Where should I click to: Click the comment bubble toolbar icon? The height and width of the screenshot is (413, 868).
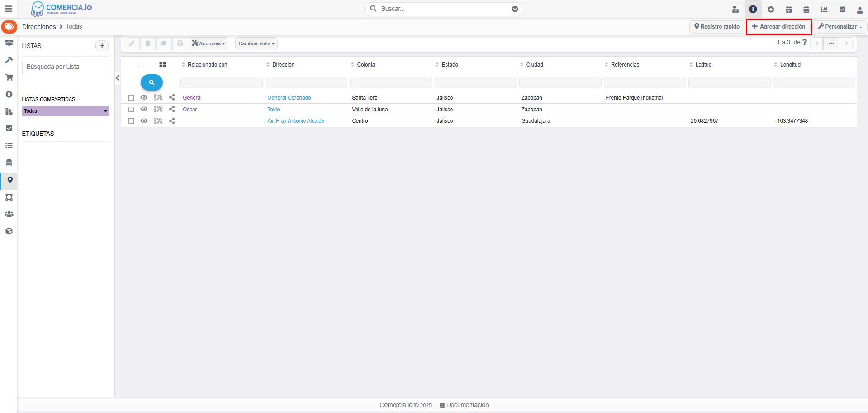click(x=164, y=43)
